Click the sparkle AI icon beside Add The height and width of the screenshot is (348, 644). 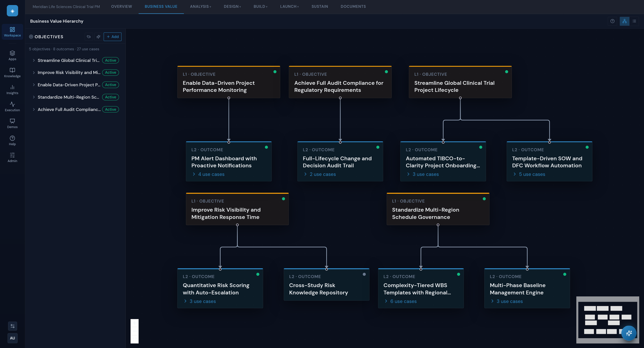point(98,37)
